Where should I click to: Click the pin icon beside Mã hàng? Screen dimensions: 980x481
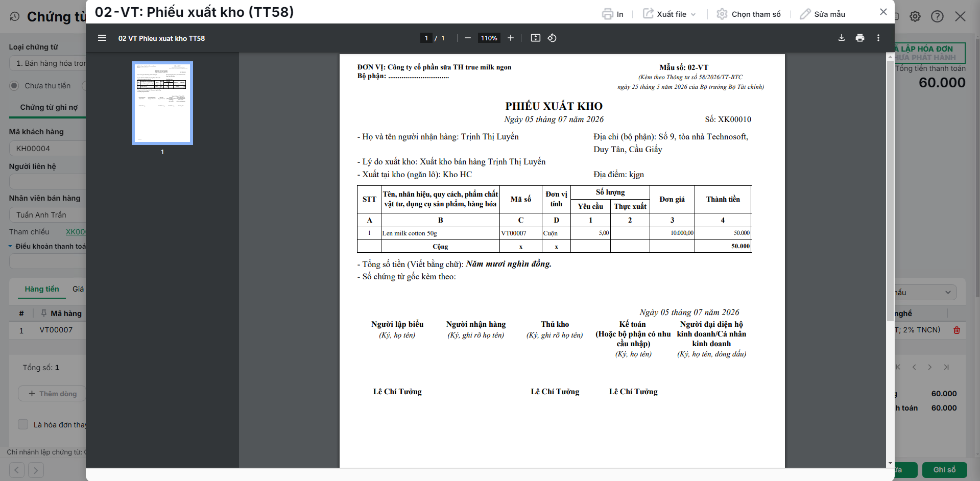point(43,313)
